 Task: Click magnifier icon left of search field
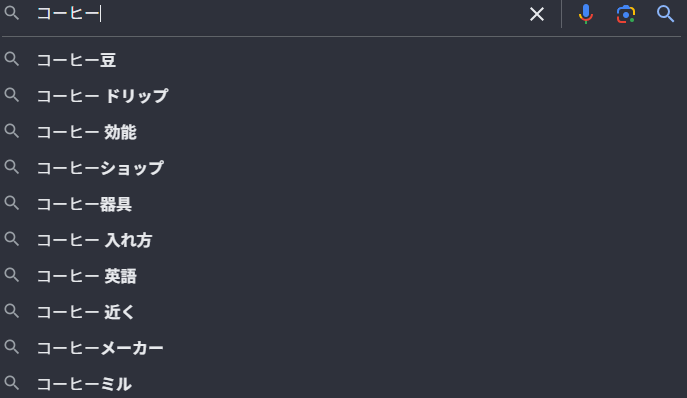pyautogui.click(x=12, y=13)
